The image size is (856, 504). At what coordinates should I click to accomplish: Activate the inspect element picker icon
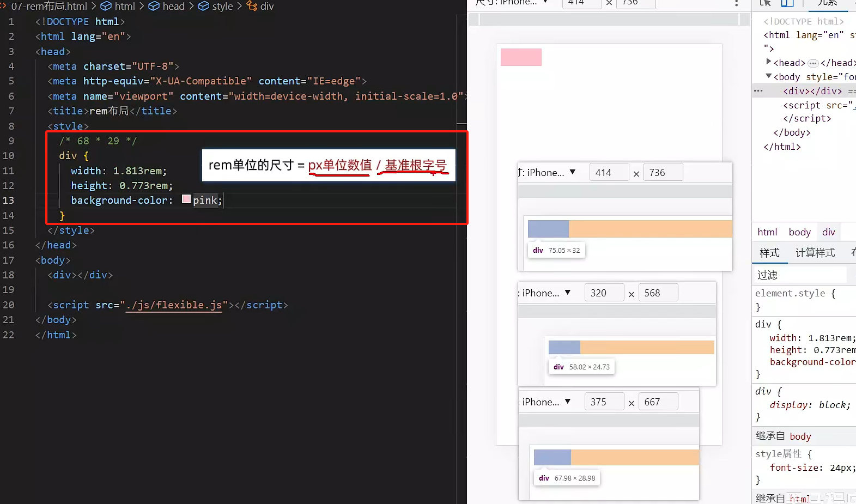tap(766, 3)
